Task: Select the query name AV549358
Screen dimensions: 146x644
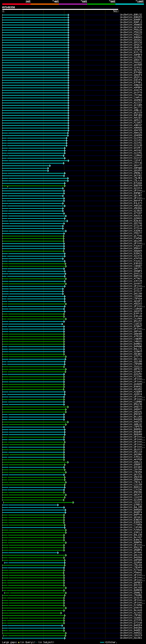Action: pyautogui.click(x=9, y=8)
